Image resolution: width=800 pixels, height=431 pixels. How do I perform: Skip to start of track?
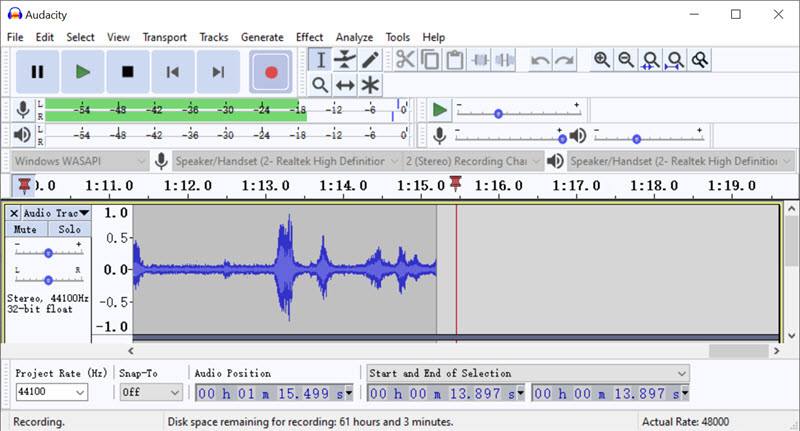(x=173, y=72)
